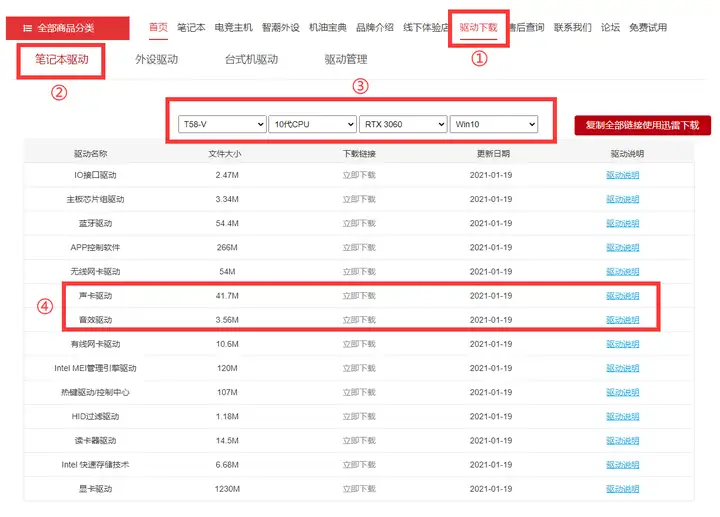
Task: Open 驱动说明 for 显卡驱动
Action: 623,489
